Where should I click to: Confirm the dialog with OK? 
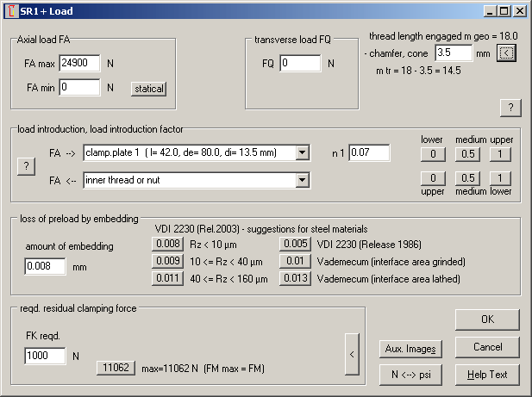click(x=487, y=319)
